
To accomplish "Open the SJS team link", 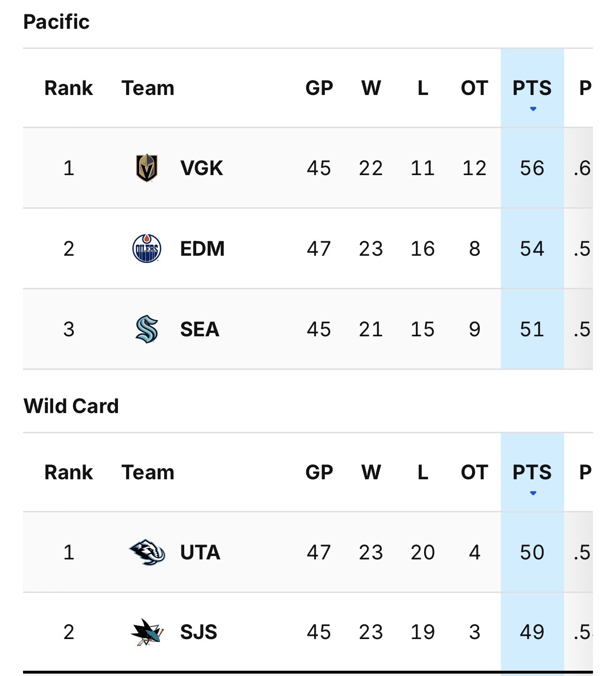I will (x=199, y=632).
